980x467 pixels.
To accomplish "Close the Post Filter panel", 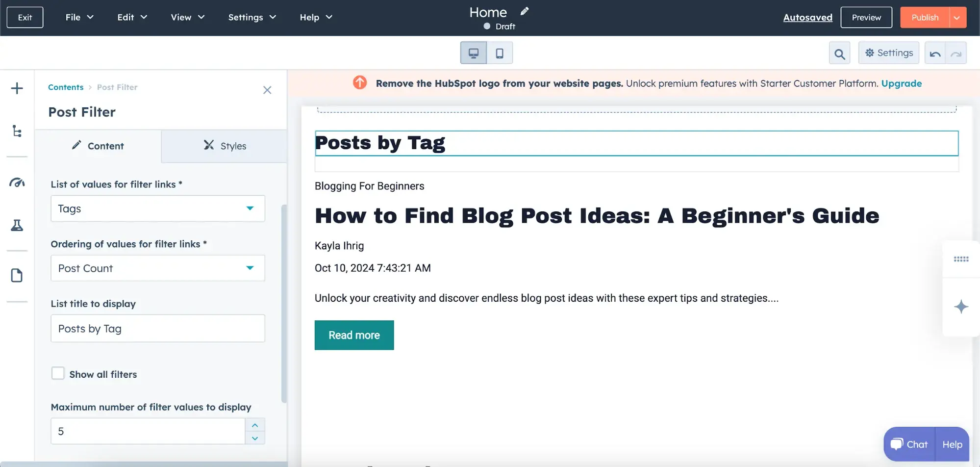I will pos(267,90).
